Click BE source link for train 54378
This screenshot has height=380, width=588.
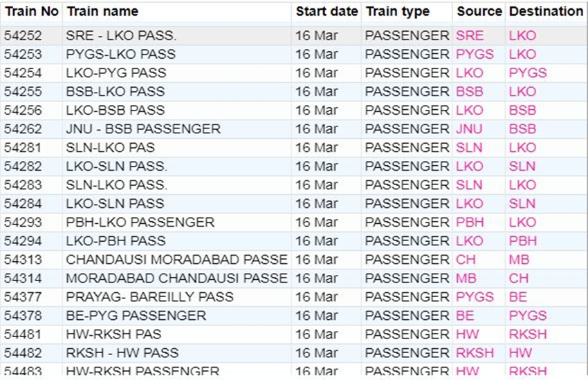pos(465,315)
